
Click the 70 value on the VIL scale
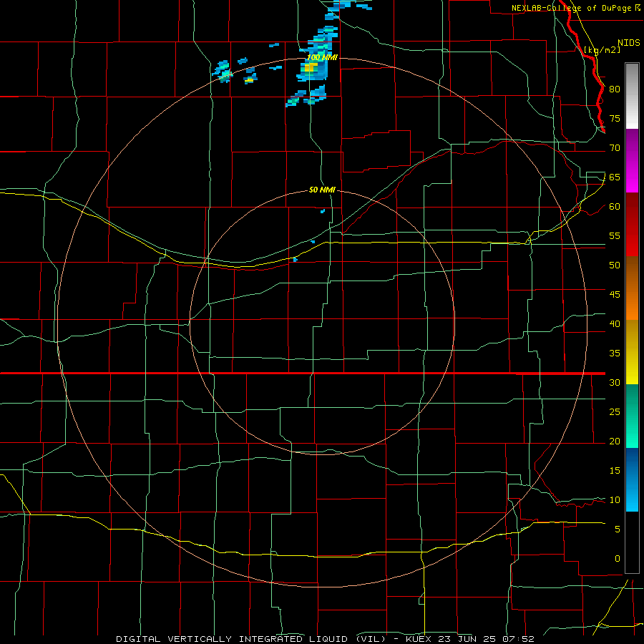click(615, 148)
